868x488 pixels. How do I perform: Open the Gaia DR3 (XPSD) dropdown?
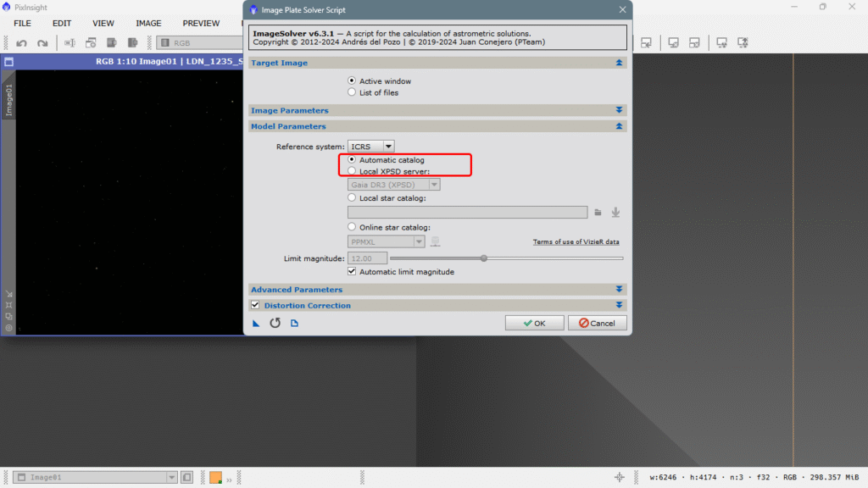(393, 185)
